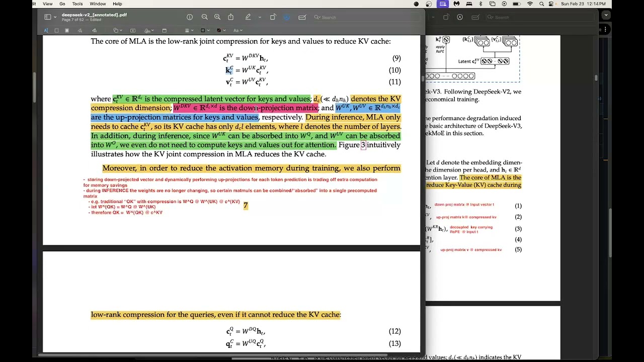Image resolution: width=644 pixels, height=362 pixels.
Task: Click Markup icon in background Preview window
Action: pyautogui.click(x=460, y=17)
